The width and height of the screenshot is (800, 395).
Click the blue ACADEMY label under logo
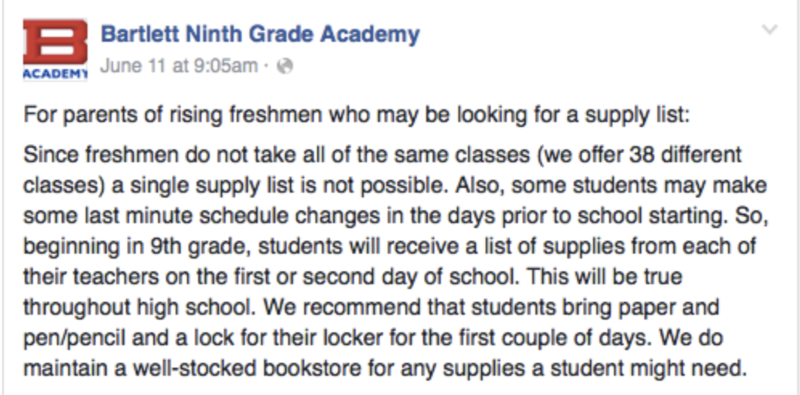(x=55, y=74)
